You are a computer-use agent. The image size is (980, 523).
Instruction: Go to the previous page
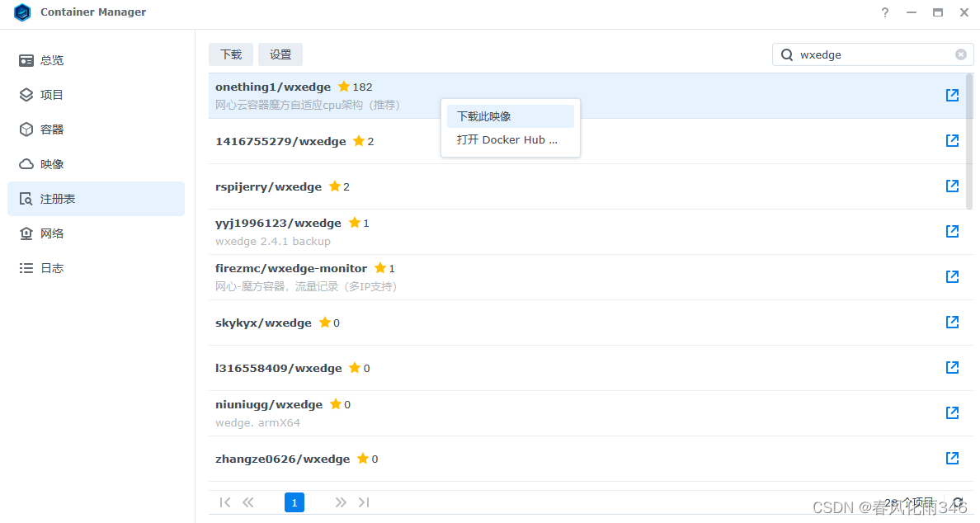tap(248, 502)
